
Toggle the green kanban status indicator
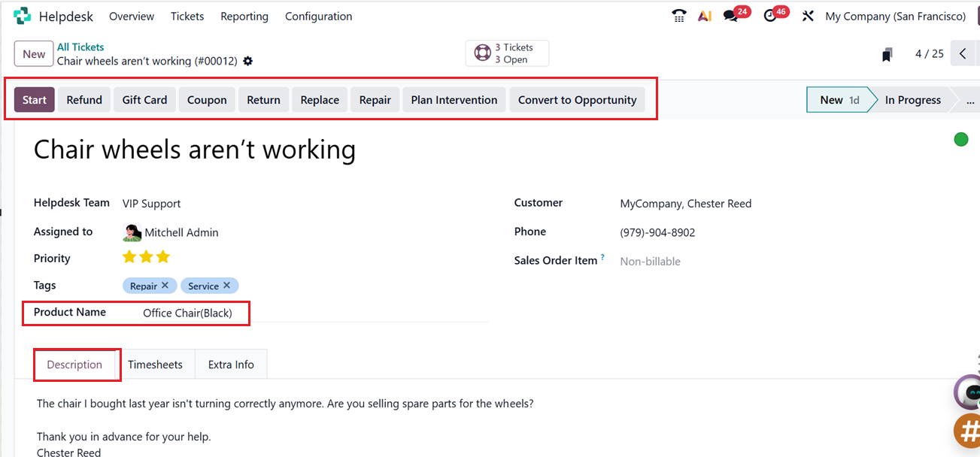[x=960, y=139]
